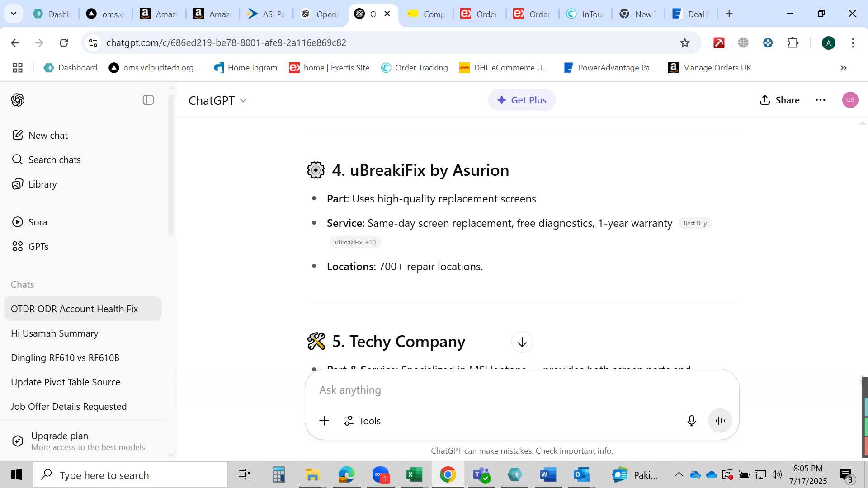This screenshot has height=488, width=868.
Task: Open the notification center icon
Action: click(847, 475)
